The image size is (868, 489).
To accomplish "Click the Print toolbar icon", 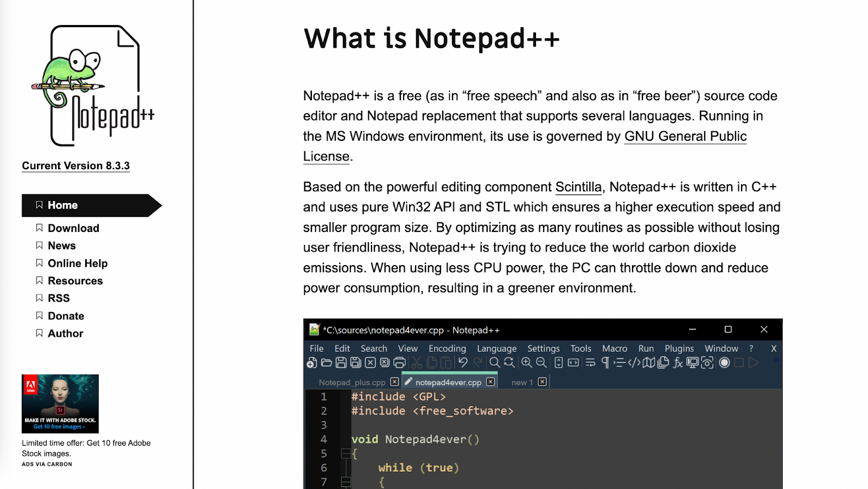I will pyautogui.click(x=400, y=363).
